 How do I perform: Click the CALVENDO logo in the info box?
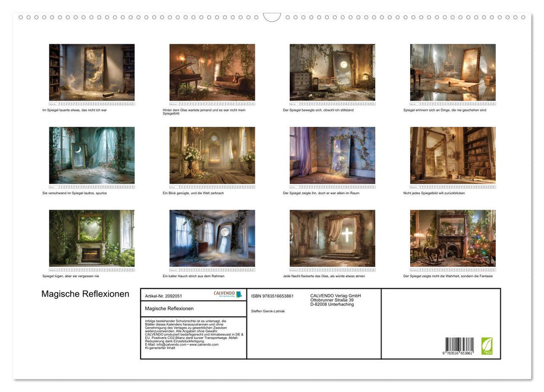coord(227,294)
